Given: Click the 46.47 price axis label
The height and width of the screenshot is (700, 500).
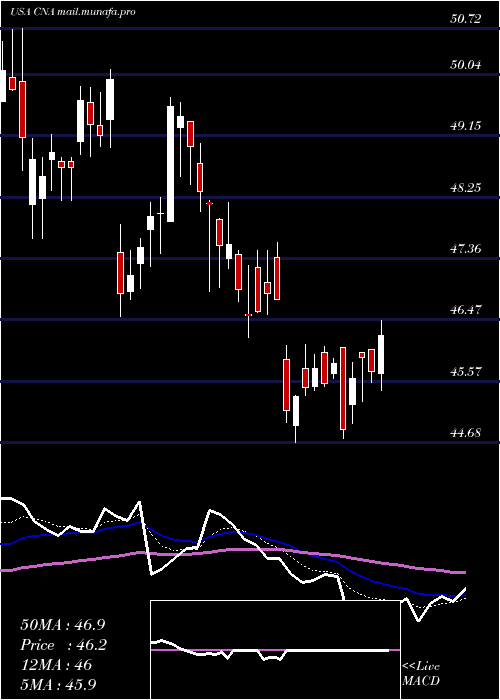Looking at the screenshot, I should 466,309.
